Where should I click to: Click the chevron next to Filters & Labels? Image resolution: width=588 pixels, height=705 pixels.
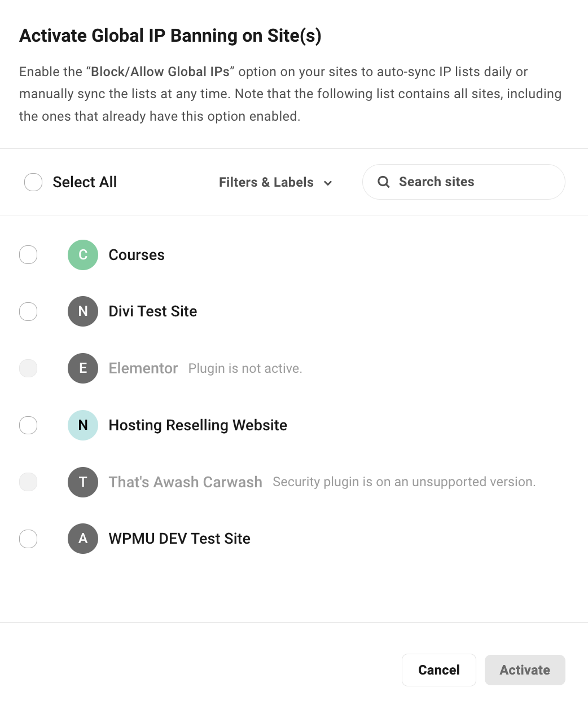[328, 183]
